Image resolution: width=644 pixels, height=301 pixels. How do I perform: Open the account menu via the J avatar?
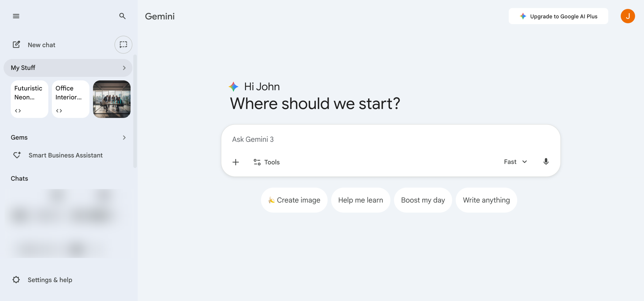click(628, 16)
